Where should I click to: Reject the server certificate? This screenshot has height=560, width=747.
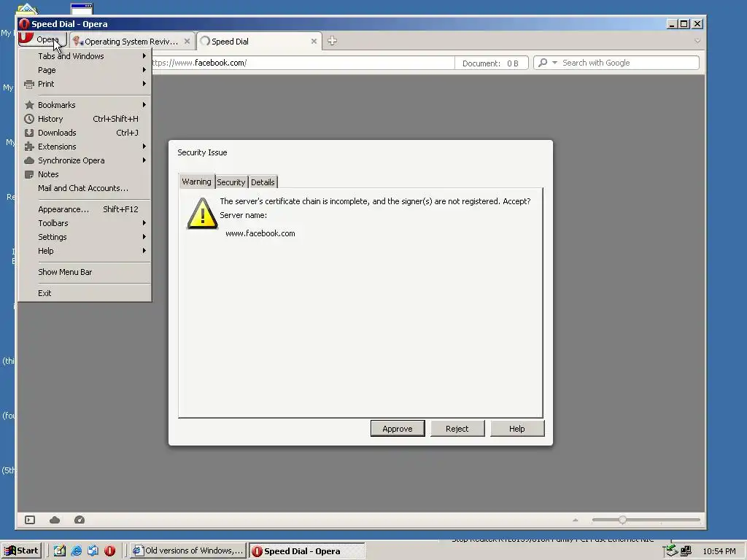[457, 429]
